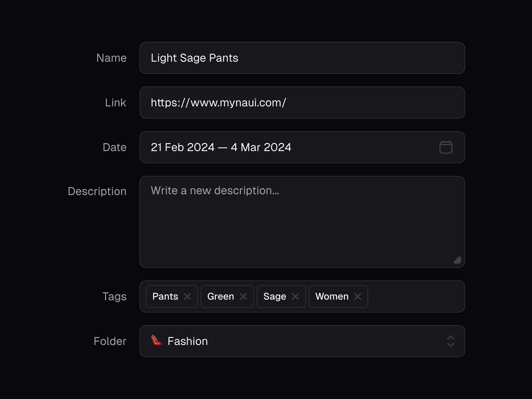The image size is (532, 399).
Task: Click the Name input field
Action: click(x=302, y=58)
